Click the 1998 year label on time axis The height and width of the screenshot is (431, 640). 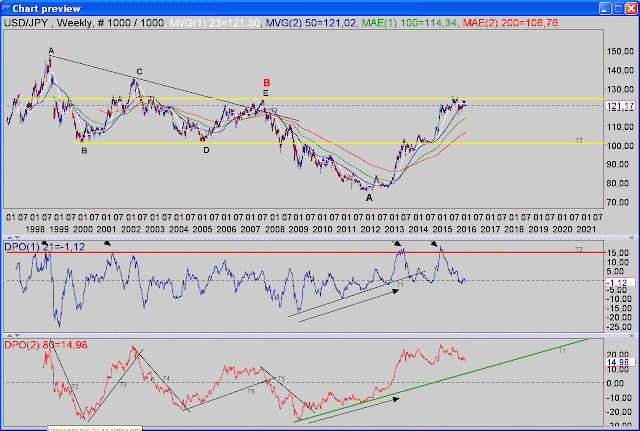click(35, 229)
